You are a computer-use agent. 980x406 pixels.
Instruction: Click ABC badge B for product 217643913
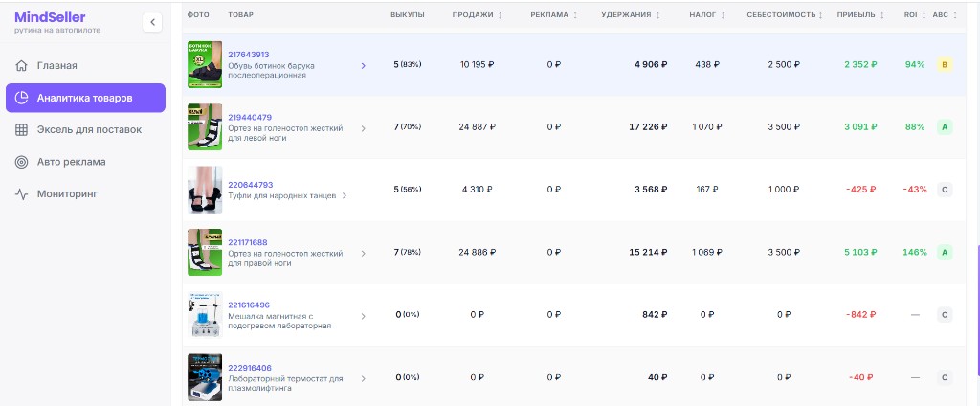point(945,64)
